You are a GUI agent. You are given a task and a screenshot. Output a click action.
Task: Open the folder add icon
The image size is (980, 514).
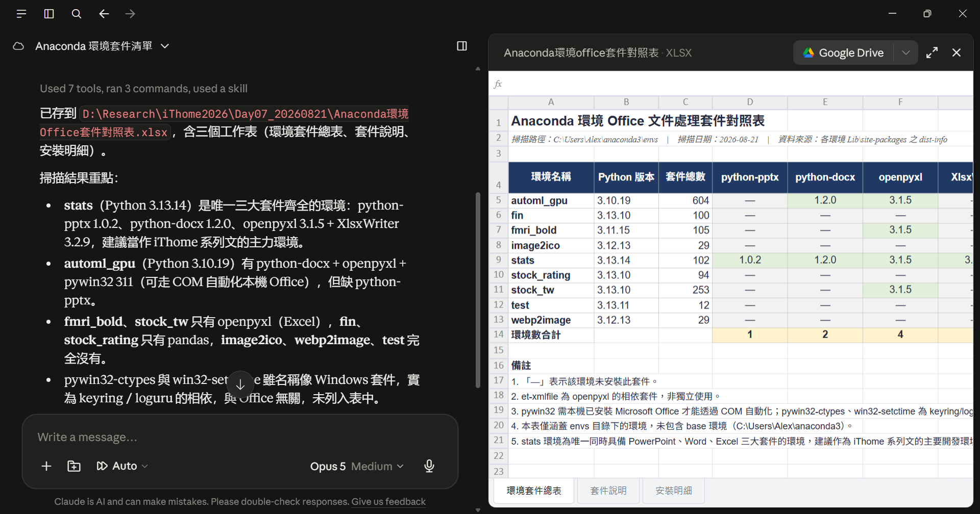coord(74,466)
